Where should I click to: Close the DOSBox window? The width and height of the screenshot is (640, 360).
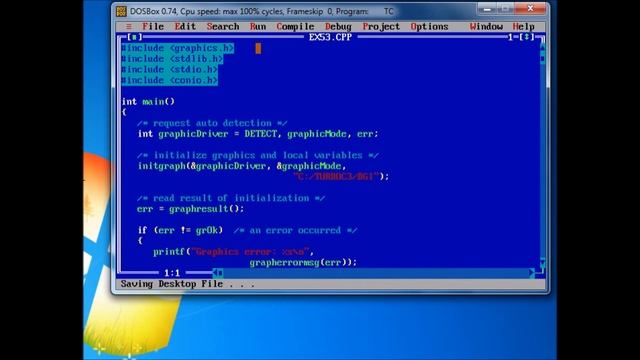[530, 9]
